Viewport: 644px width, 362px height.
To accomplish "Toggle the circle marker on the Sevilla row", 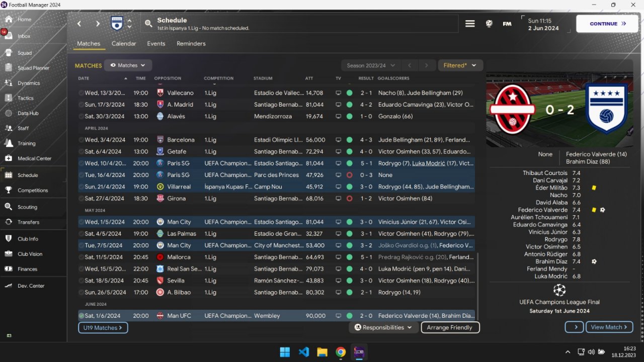I will tap(82, 281).
